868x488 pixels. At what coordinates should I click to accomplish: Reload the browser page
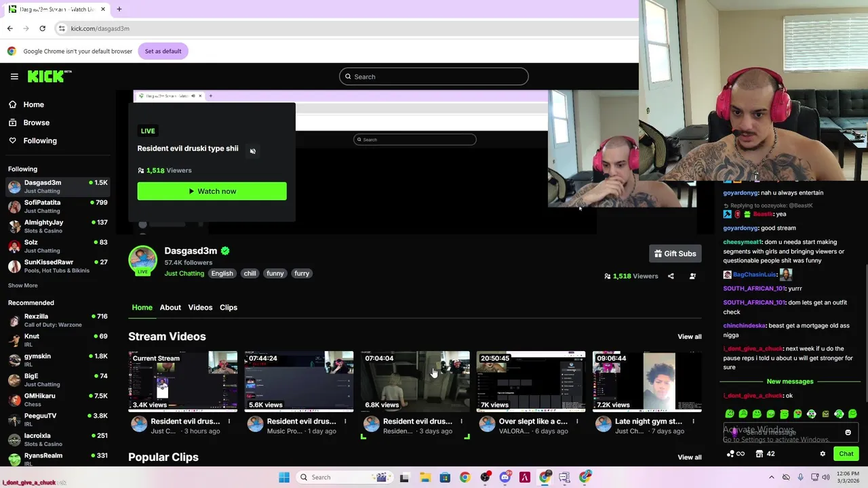click(42, 28)
